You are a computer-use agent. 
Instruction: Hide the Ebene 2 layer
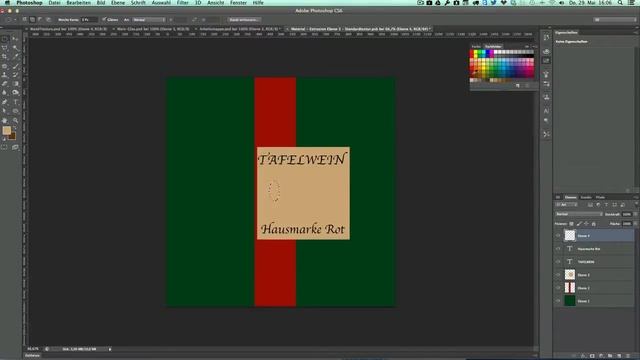[558, 288]
